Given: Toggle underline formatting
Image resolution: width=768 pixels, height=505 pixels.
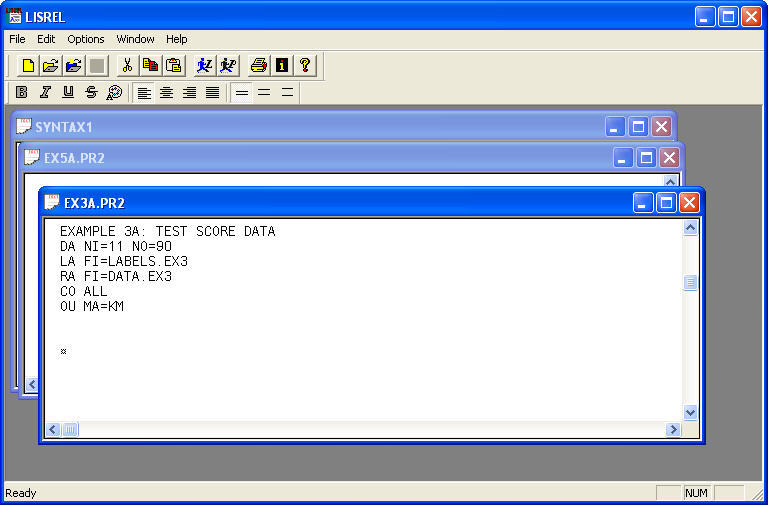Looking at the screenshot, I should click(x=68, y=92).
